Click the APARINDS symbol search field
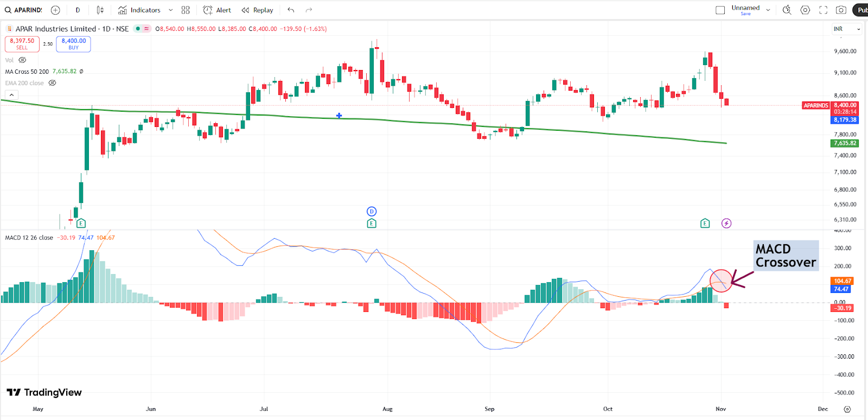 click(24, 10)
